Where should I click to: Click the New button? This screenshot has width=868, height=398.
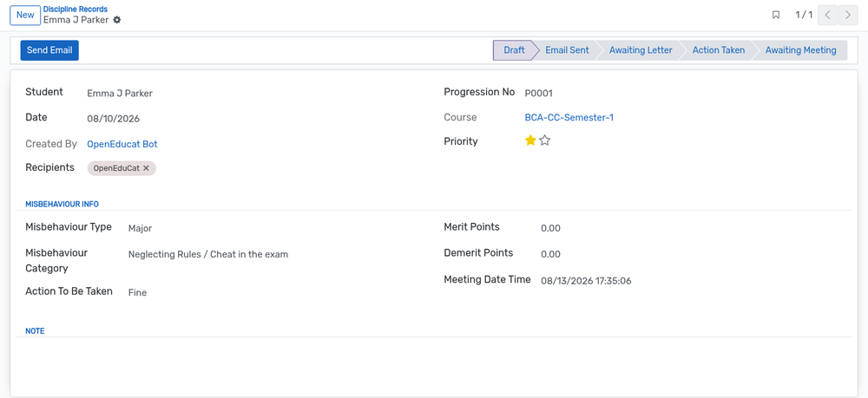coord(25,15)
